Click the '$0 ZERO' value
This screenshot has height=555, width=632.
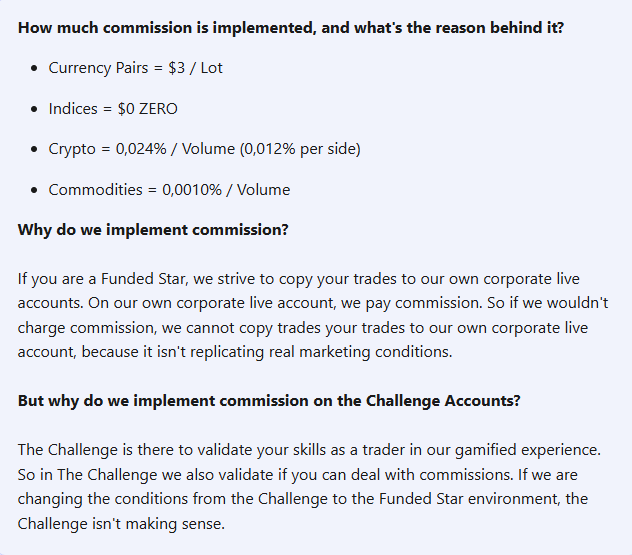coord(148,109)
